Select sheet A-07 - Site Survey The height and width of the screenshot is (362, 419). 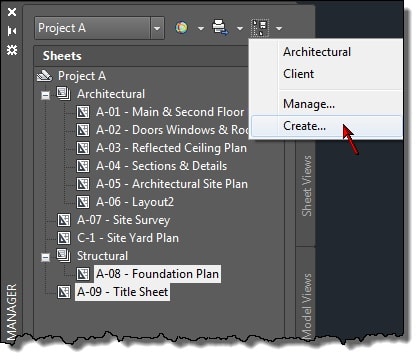click(124, 220)
